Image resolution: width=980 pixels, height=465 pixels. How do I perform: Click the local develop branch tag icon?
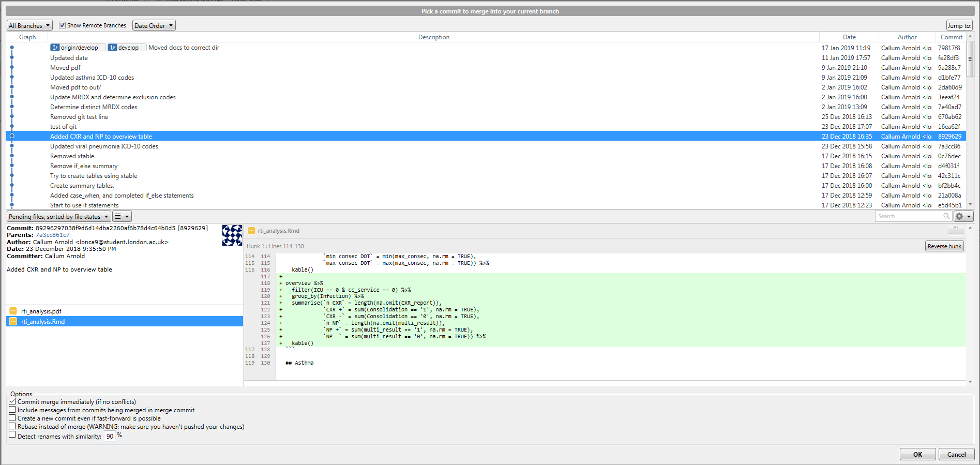[112, 48]
